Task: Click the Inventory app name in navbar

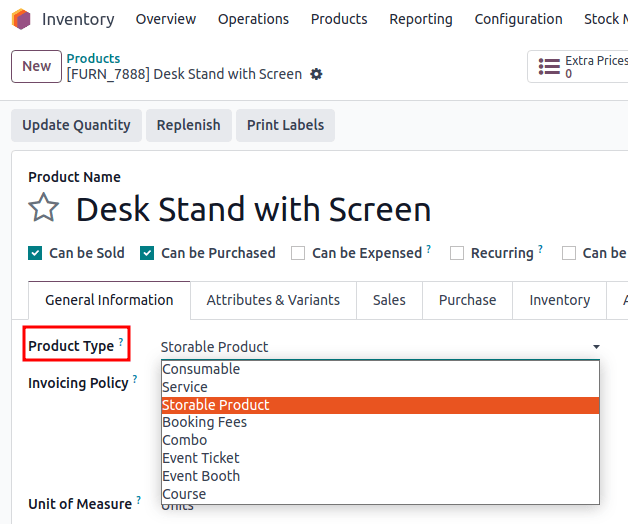Action: [78, 19]
